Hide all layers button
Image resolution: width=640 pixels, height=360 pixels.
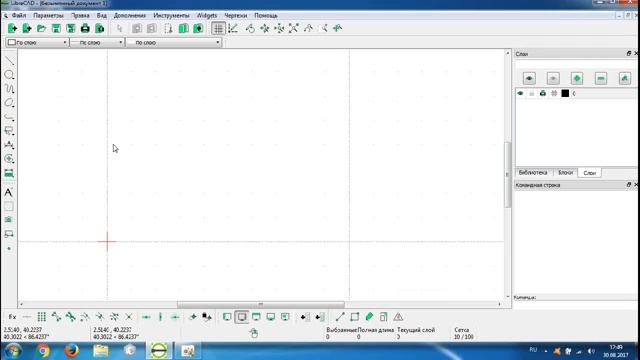coord(553,78)
